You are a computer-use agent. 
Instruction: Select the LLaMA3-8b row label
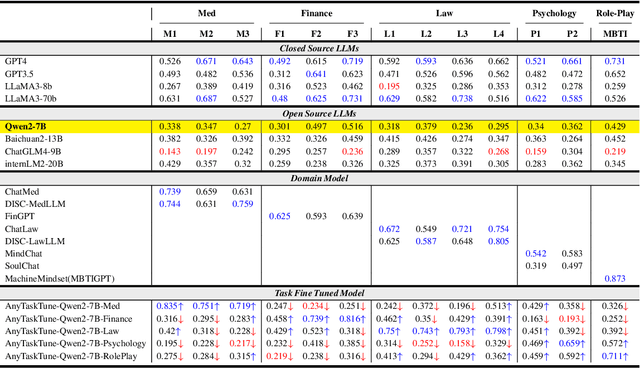click(x=28, y=86)
